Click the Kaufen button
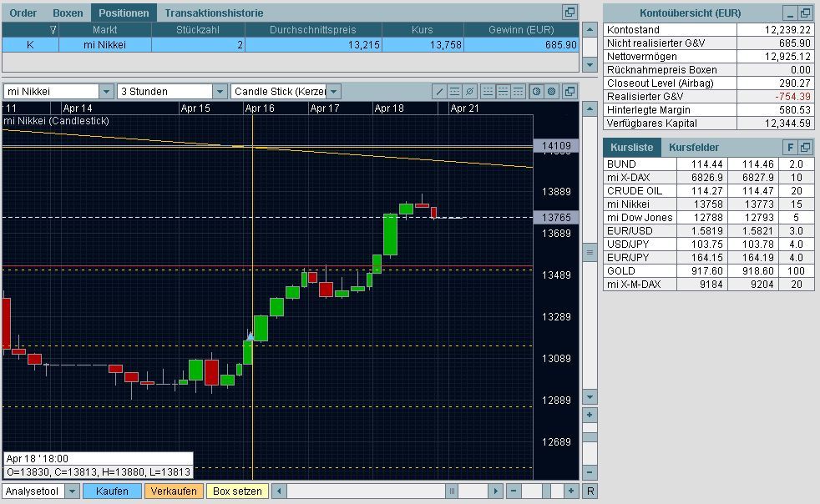 [x=112, y=491]
